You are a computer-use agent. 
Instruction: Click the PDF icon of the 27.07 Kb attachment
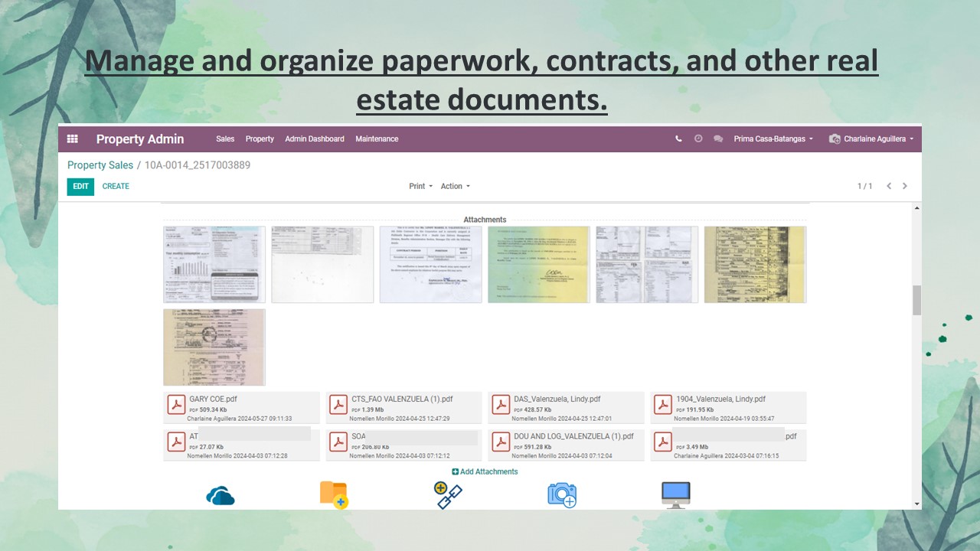tap(177, 442)
